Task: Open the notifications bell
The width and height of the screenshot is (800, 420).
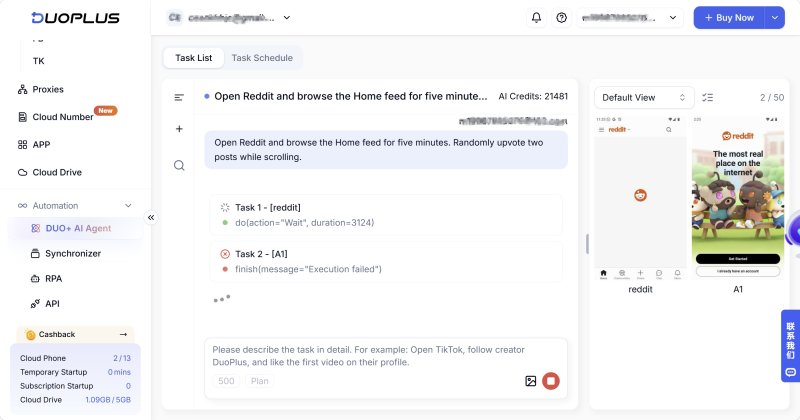Action: (536, 17)
